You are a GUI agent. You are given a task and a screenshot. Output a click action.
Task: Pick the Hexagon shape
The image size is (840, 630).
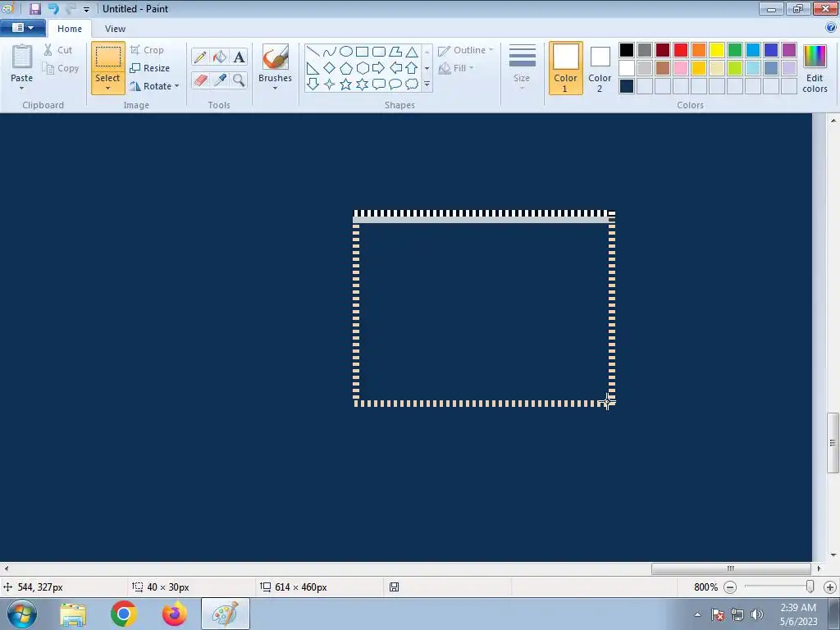tap(362, 68)
